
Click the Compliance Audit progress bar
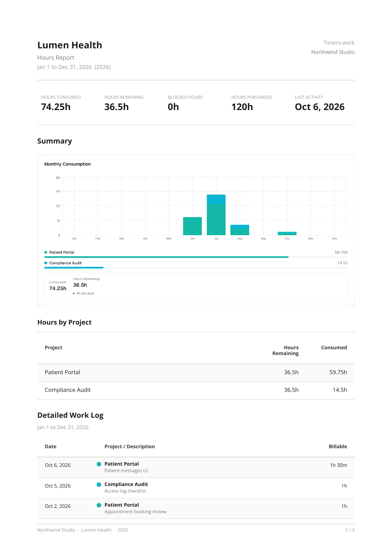(196, 268)
